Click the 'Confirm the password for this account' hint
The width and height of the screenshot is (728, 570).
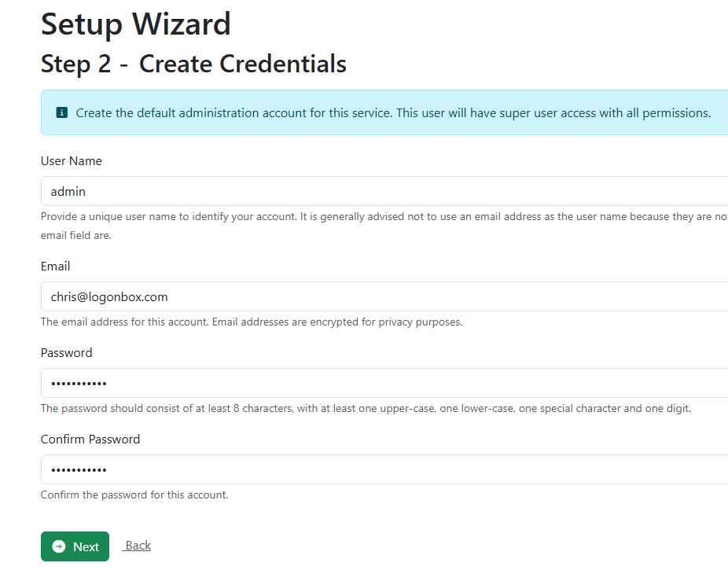pos(134,495)
